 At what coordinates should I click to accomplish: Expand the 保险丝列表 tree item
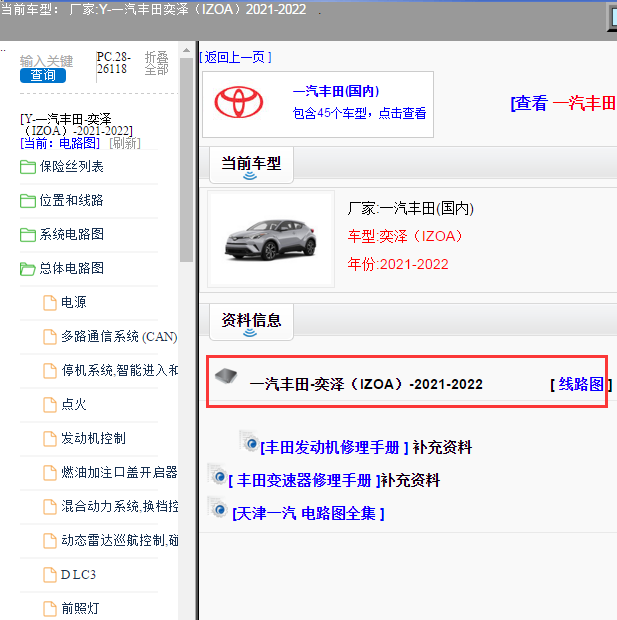[72, 167]
